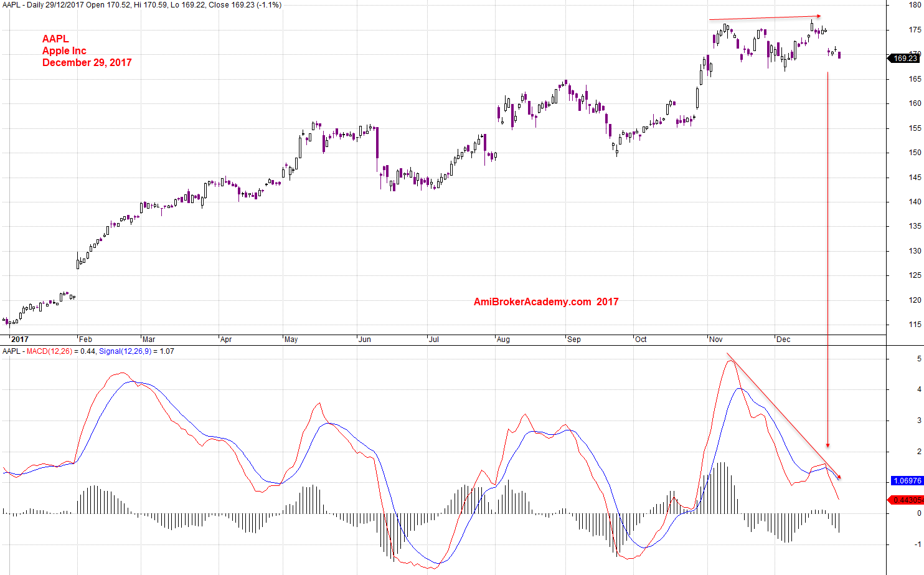Click the 125 price axis label
This screenshot has width=924, height=575.
915,275
